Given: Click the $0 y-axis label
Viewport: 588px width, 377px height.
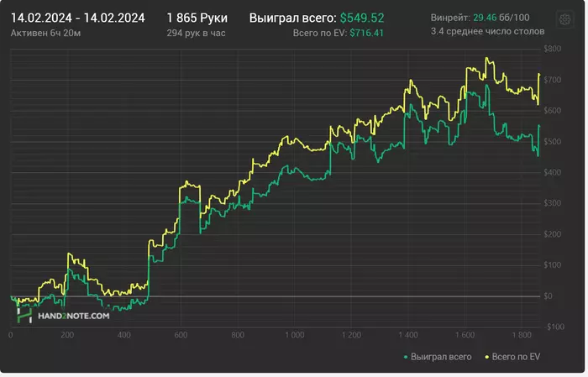Looking at the screenshot, I should (x=548, y=296).
